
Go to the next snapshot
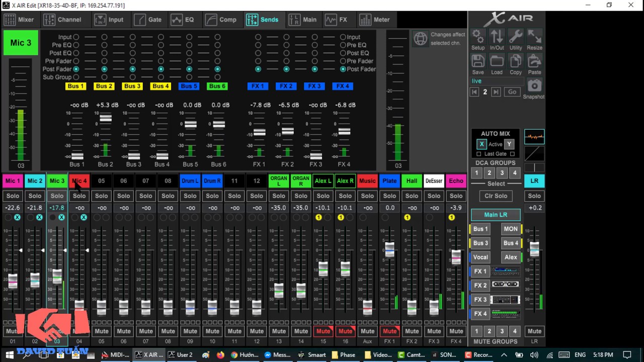tap(496, 92)
